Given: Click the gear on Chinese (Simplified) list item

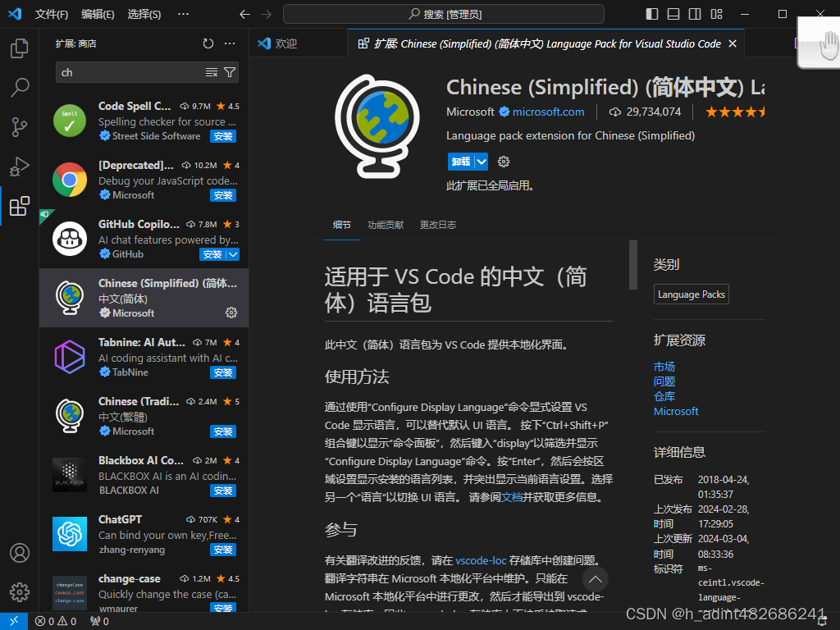Looking at the screenshot, I should (231, 313).
